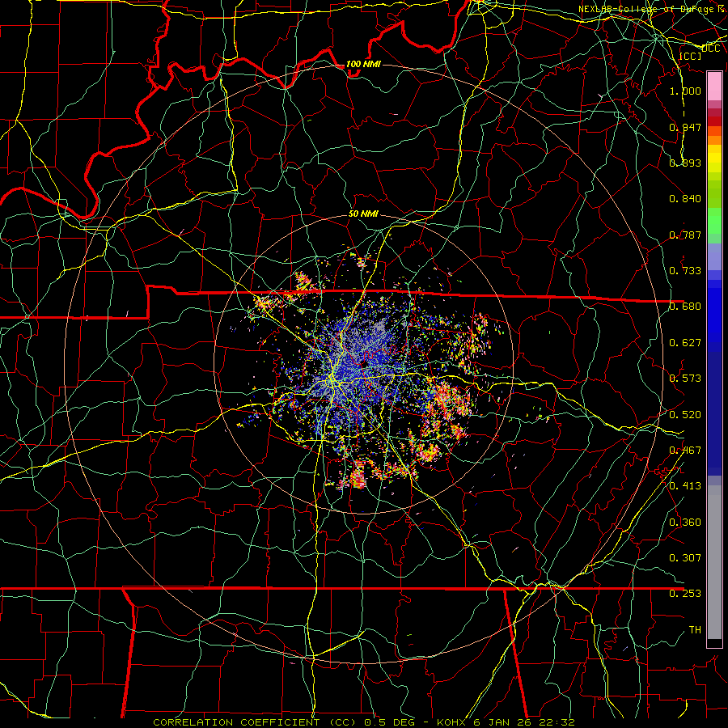Click the 0.413 legend value

[685, 486]
